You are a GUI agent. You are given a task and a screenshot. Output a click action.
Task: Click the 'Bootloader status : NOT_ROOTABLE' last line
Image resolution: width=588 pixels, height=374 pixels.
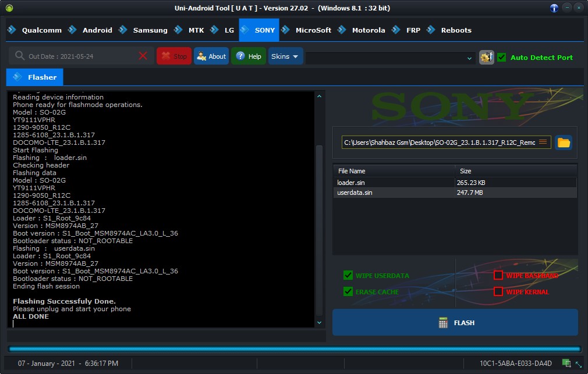point(73,279)
